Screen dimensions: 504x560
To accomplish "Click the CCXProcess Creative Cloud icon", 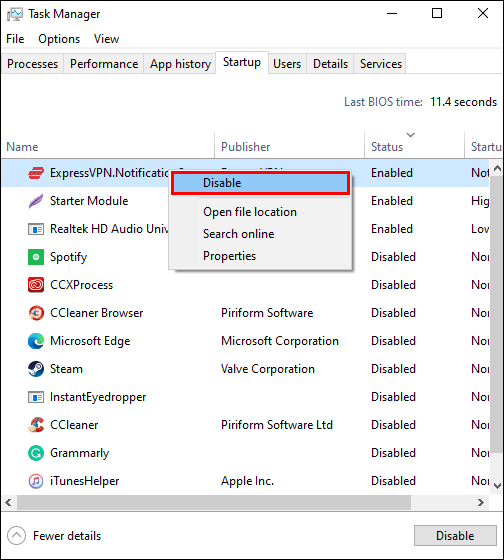I will click(x=36, y=285).
